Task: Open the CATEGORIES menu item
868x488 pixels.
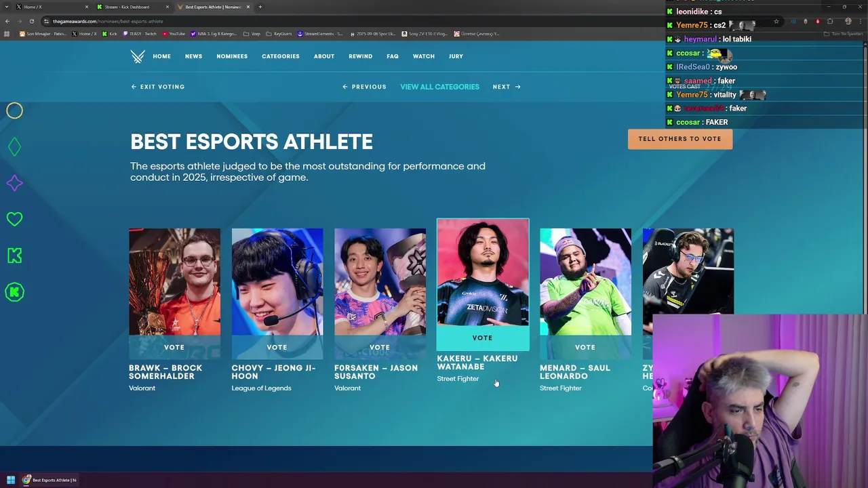Action: tap(281, 56)
